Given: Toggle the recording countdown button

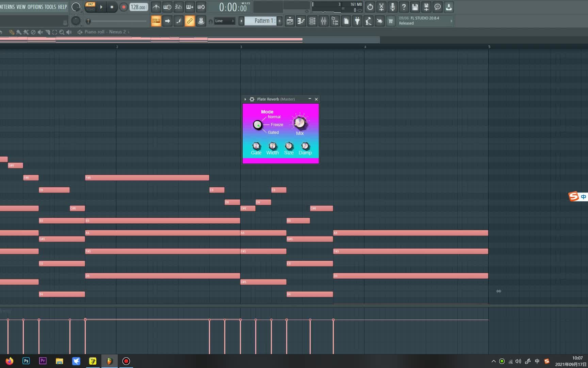Looking at the screenshot, I should coord(179,7).
